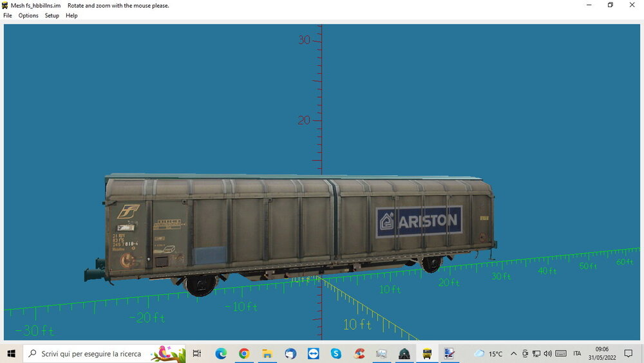Screen dimensions: 644x363
Task: Click the taskbar search box
Action: tap(104, 353)
